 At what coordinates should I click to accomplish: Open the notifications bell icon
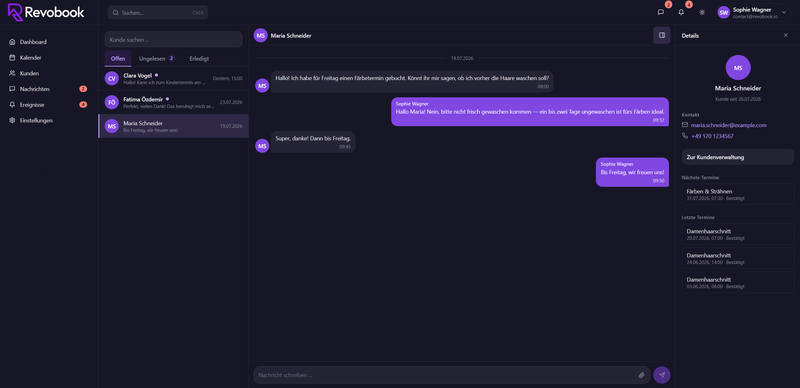point(681,12)
